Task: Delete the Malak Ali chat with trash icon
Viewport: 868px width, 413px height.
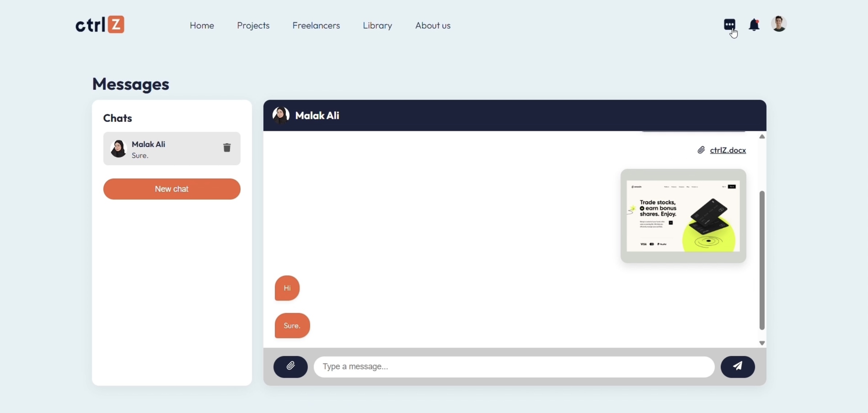Action: 227,147
